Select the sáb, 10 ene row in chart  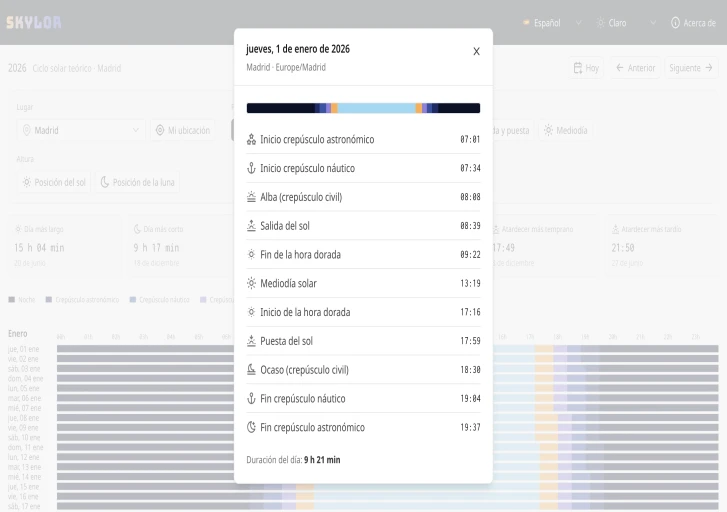(363, 437)
